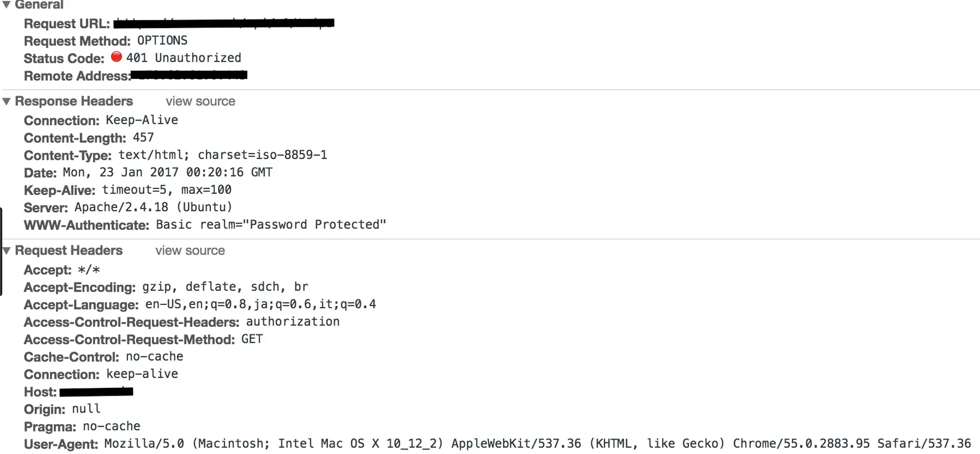980x454 pixels.
Task: Select the Date header value
Action: coord(168,172)
